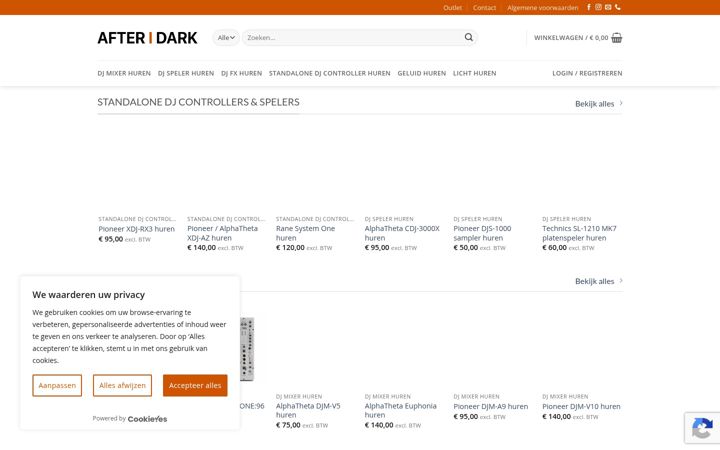This screenshot has height=450, width=720.
Task: Open Technics SL-1210 MK7 platenspeler huren
Action: click(579, 233)
